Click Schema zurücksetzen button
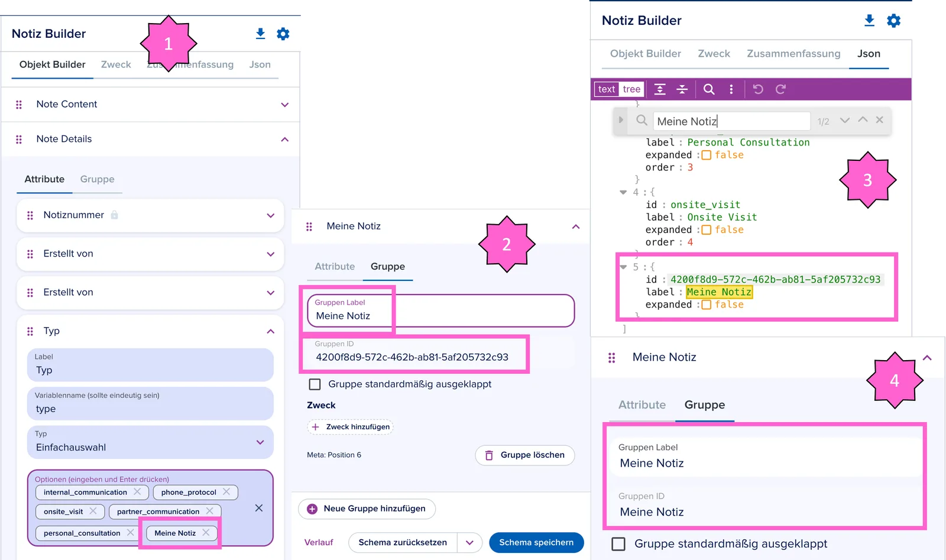 [403, 542]
